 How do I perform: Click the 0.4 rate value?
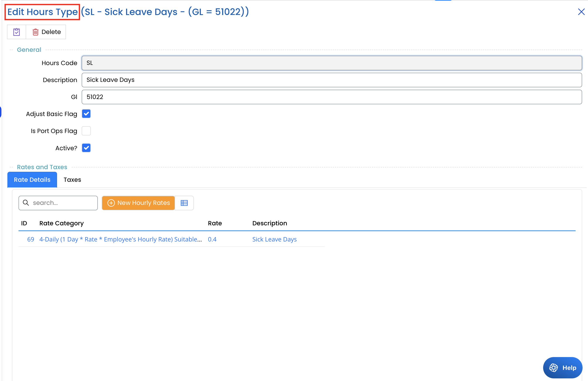point(212,239)
